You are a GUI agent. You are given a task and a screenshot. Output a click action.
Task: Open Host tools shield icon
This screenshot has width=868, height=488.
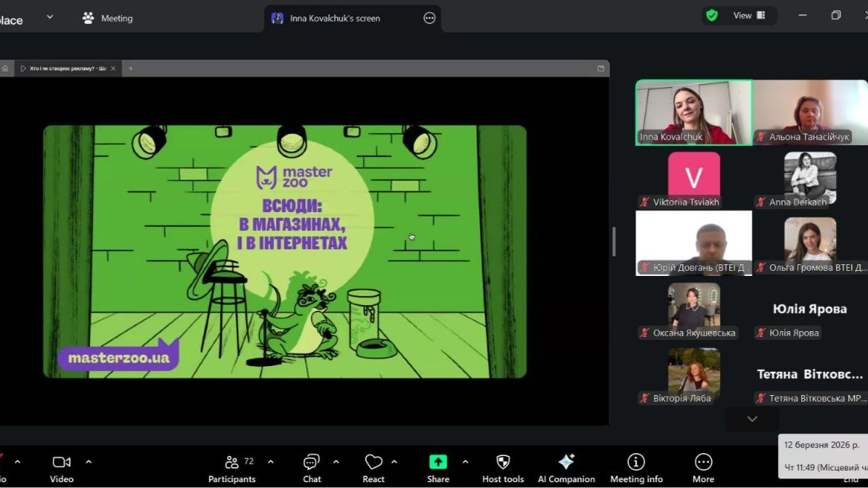[503, 463]
